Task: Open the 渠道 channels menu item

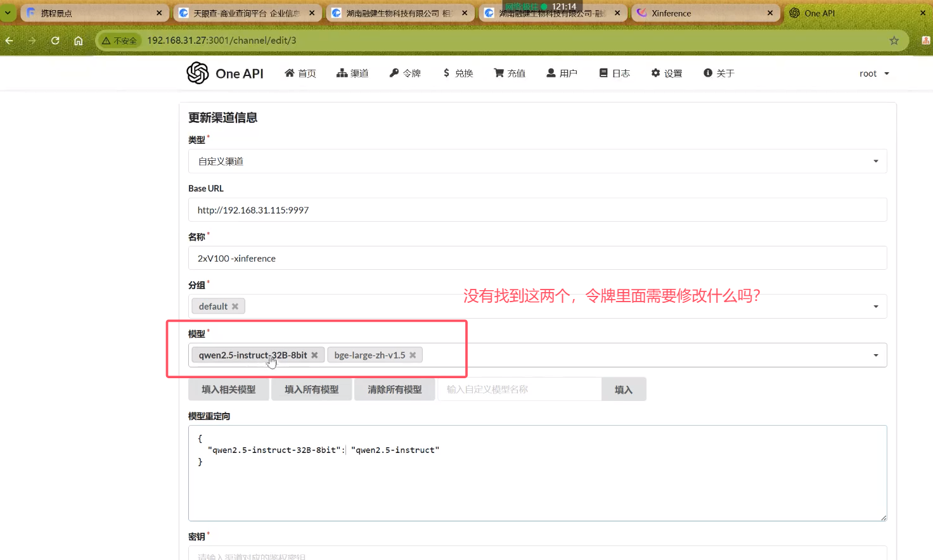Action: point(352,73)
